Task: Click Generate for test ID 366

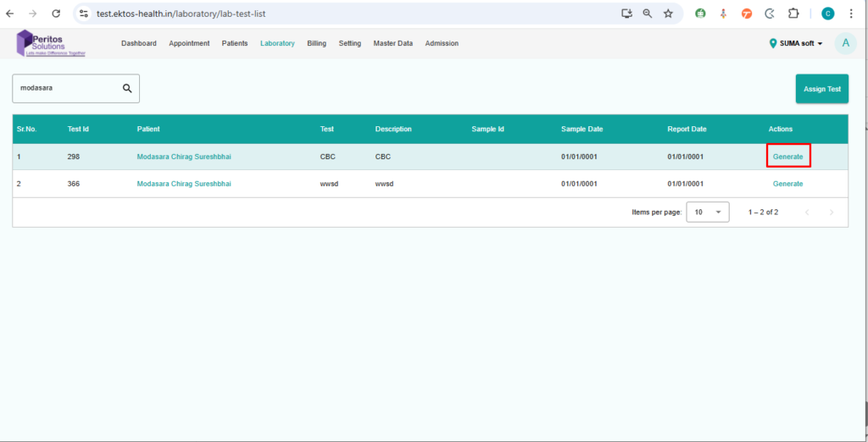Action: (x=787, y=184)
